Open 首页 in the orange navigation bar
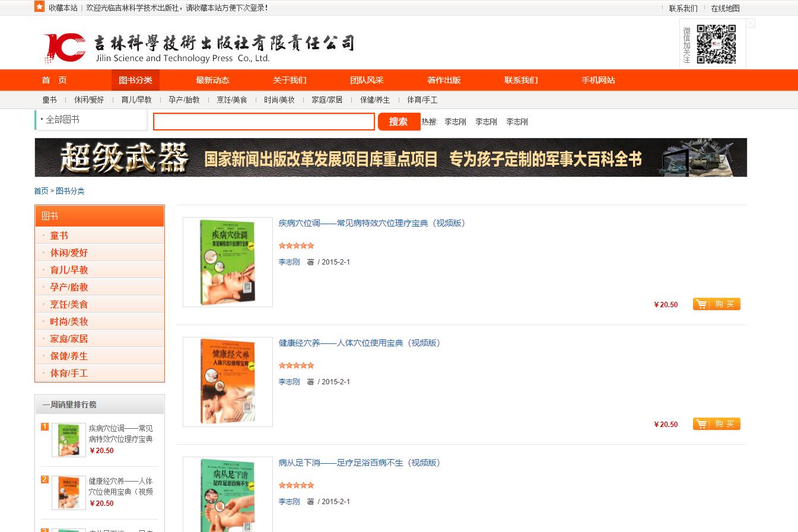The width and height of the screenshot is (798, 532). (x=54, y=80)
